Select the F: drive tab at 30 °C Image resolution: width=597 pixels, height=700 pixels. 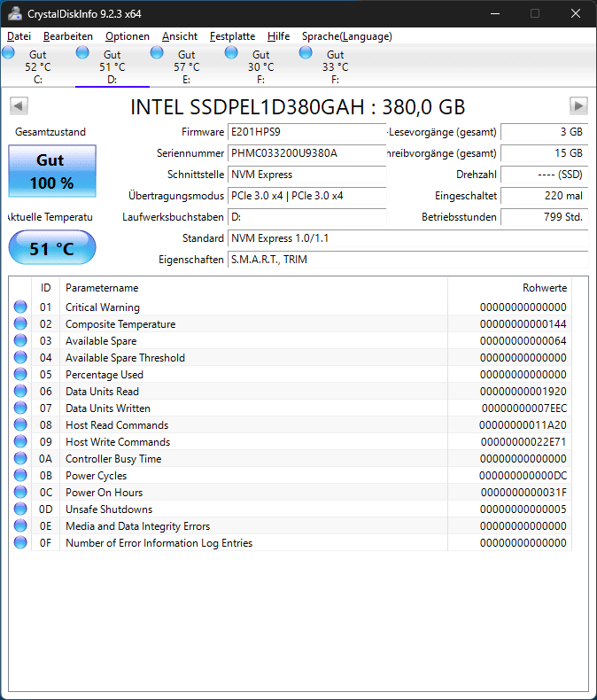[261, 66]
